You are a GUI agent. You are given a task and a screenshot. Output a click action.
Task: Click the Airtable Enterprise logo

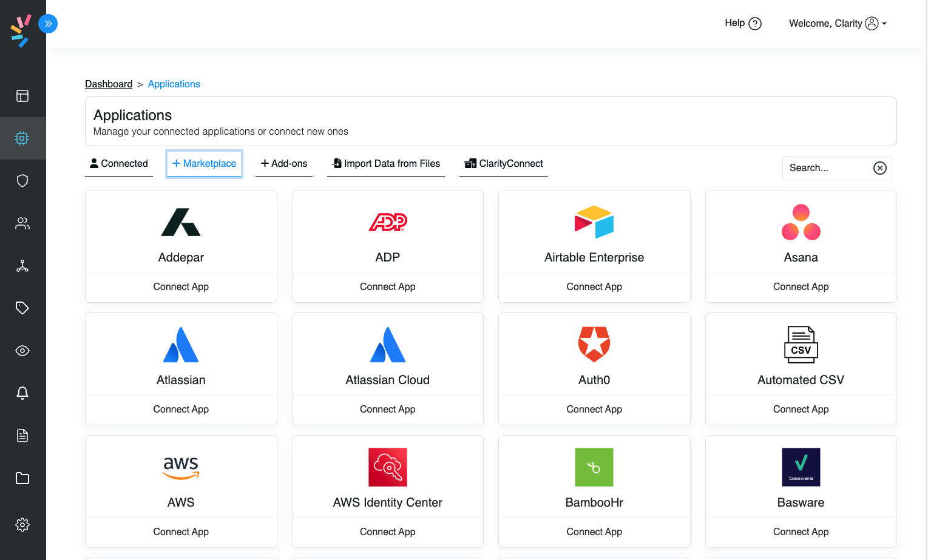click(x=594, y=222)
